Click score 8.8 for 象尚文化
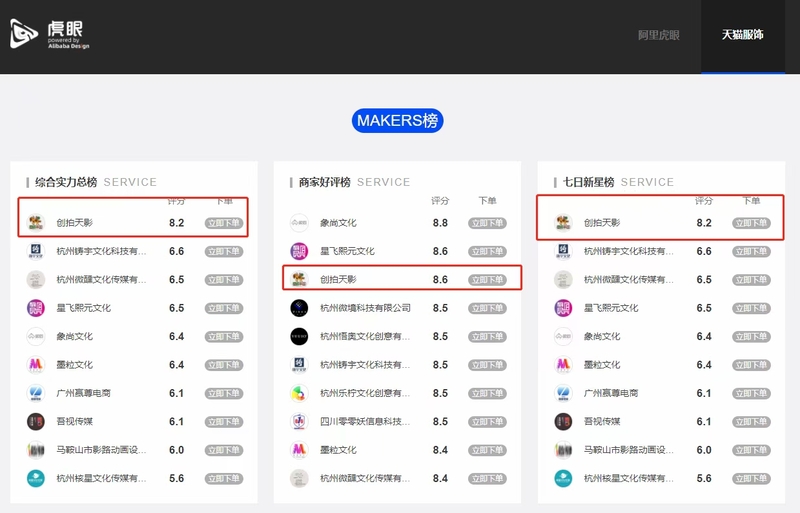 [440, 223]
